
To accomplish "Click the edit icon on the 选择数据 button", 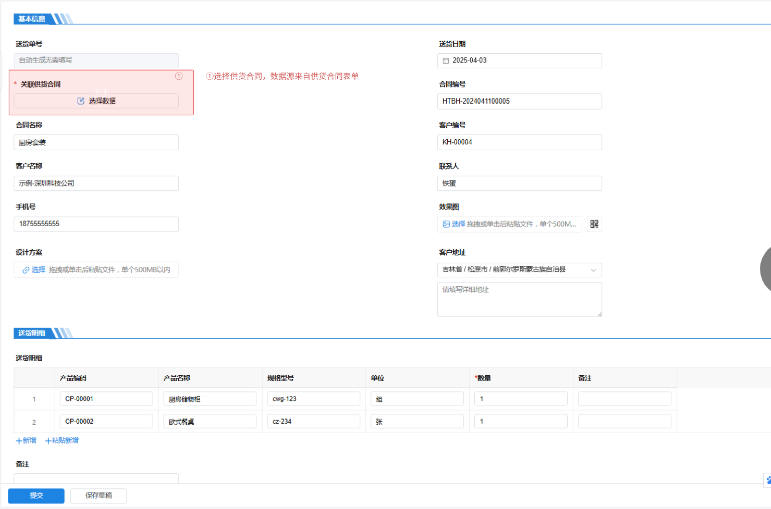I will click(x=81, y=101).
